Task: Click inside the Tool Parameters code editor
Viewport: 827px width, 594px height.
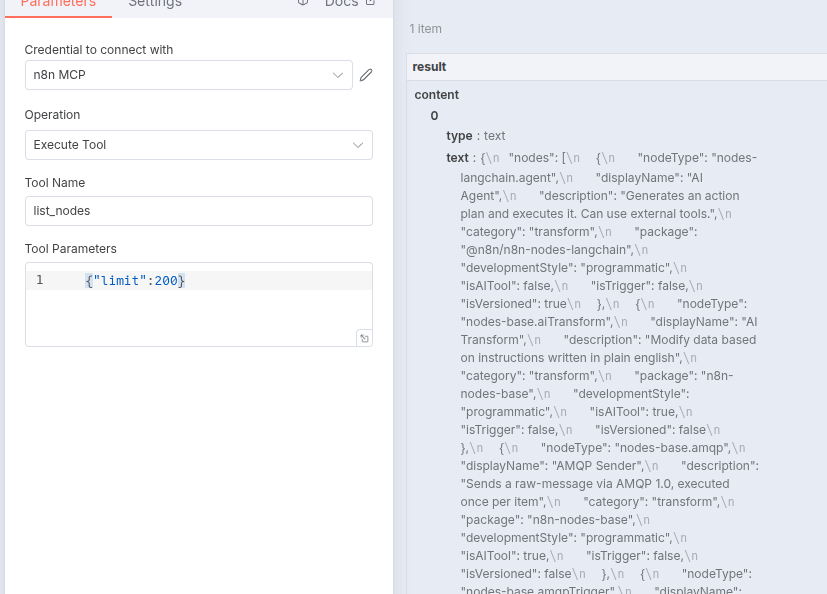Action: (x=199, y=304)
